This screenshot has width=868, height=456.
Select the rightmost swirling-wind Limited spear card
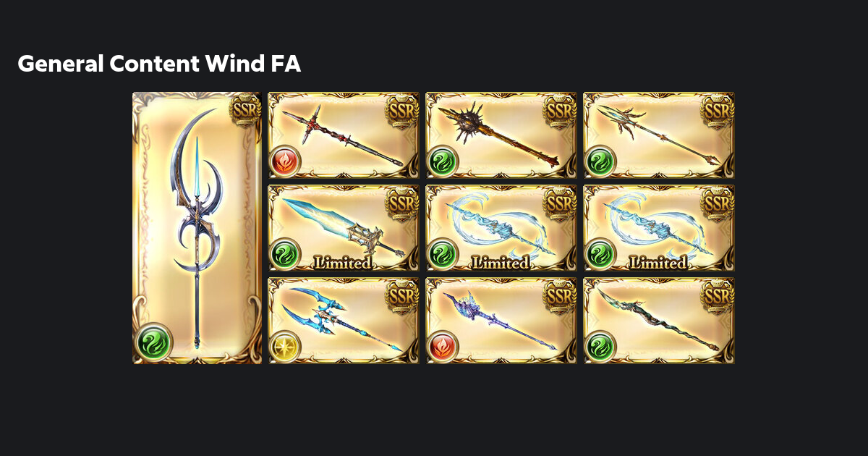coord(659,228)
